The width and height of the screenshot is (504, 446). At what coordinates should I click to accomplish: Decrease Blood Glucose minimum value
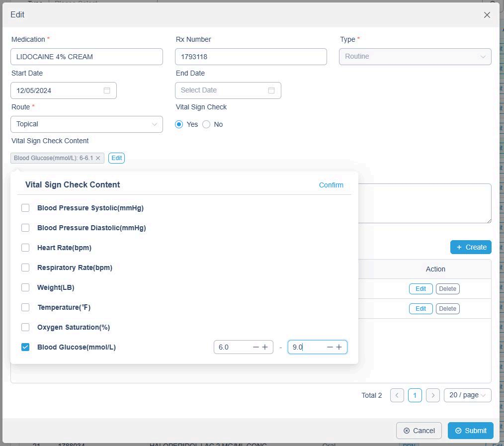[256, 347]
